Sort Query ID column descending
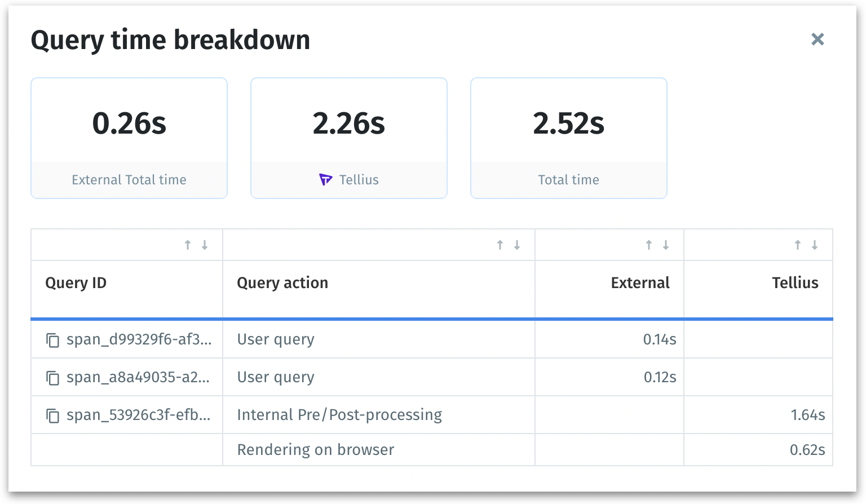866x504 pixels. coord(205,245)
